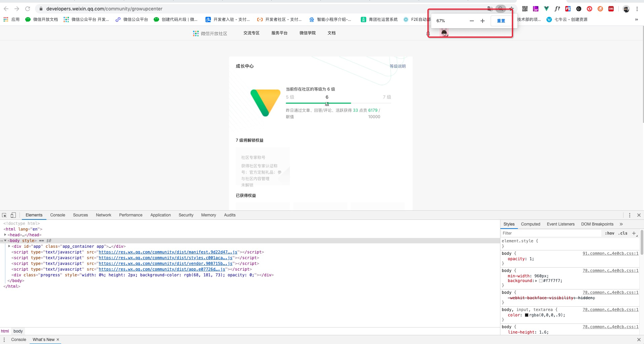Switch to the Sources tab
This screenshot has width=644, height=344.
(80, 215)
